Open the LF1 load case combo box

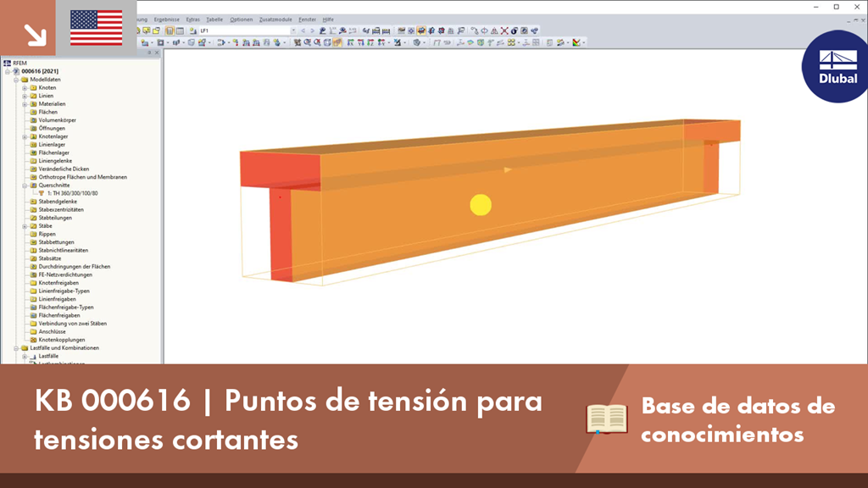click(248, 30)
